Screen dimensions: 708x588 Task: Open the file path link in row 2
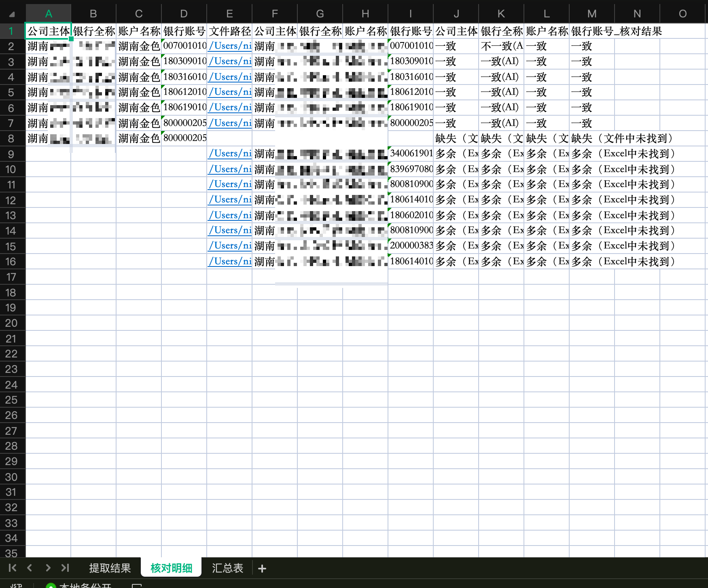230,46
